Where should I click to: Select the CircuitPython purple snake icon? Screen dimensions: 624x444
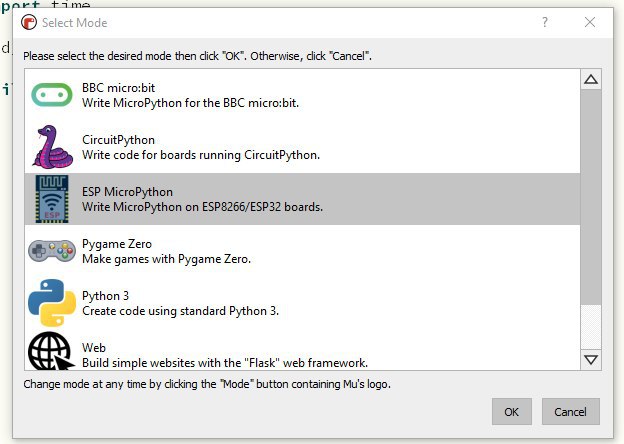click(51, 147)
